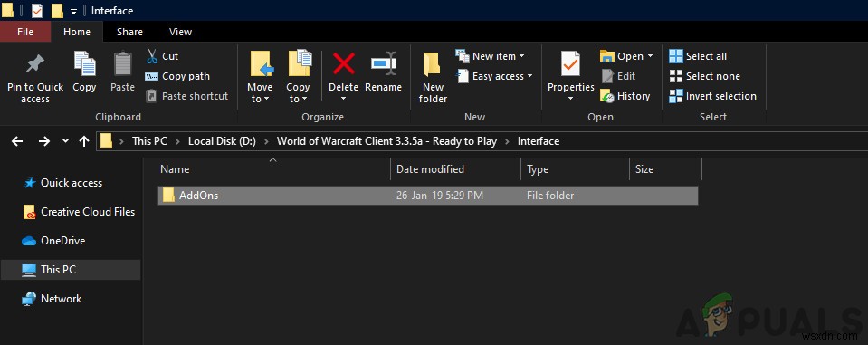Pin the folder to Quick access

click(35, 78)
